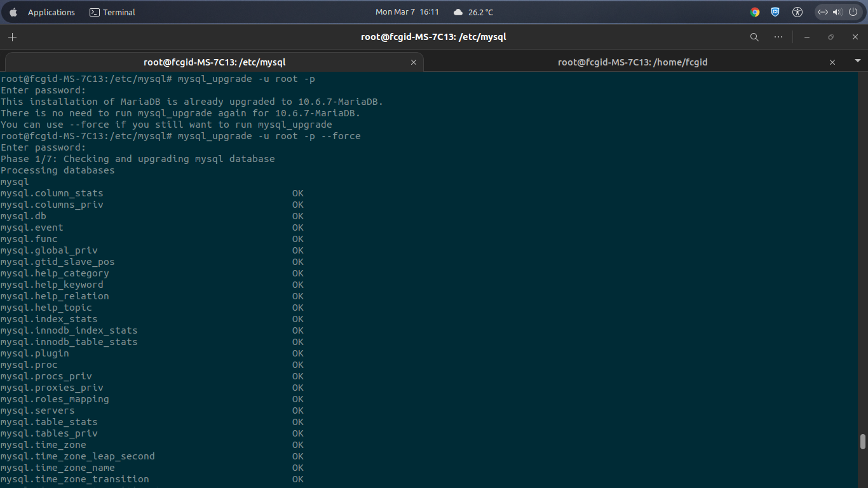Close the /home/fcgid terminal tab

point(832,62)
